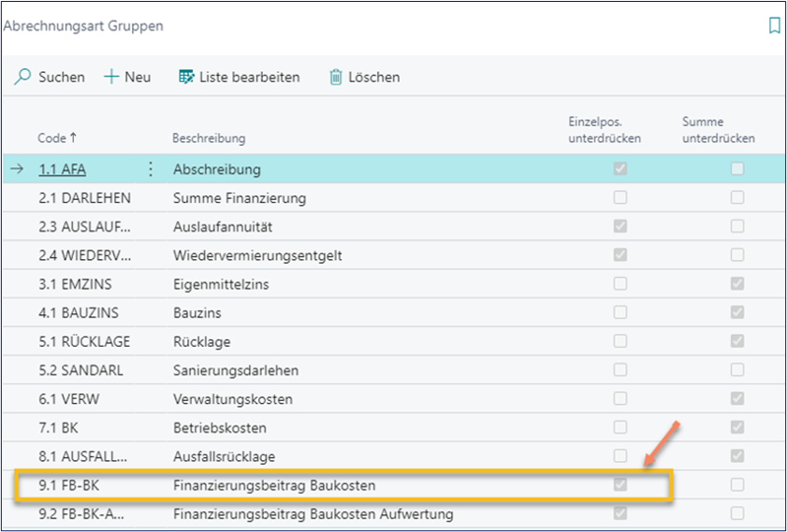
Task: Select the 2.4 WIEDERV... code cell
Action: coord(85,256)
